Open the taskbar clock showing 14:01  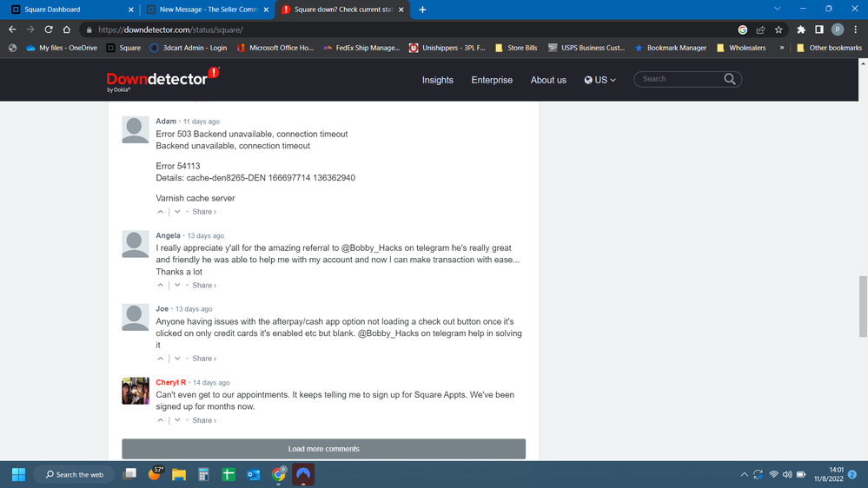point(828,474)
